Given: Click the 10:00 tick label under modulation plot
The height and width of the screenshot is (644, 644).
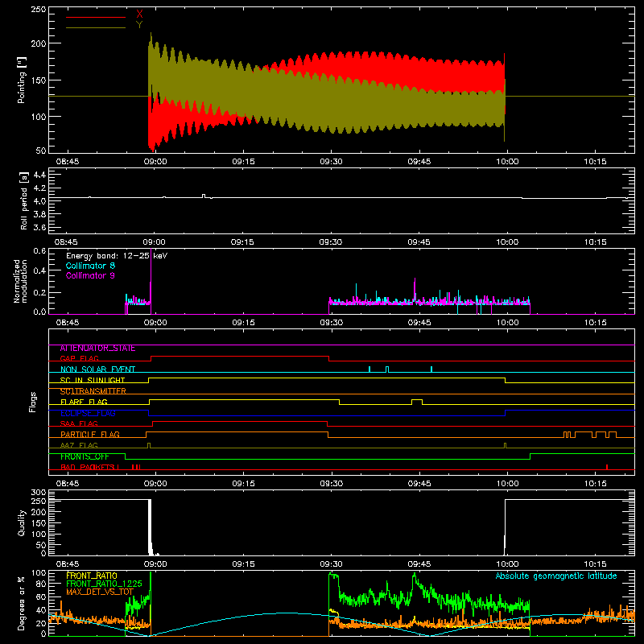Looking at the screenshot, I should click(x=507, y=323).
